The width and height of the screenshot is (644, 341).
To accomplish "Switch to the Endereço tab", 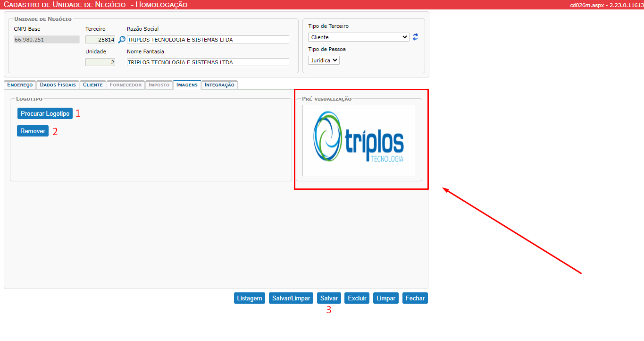I will click(20, 85).
